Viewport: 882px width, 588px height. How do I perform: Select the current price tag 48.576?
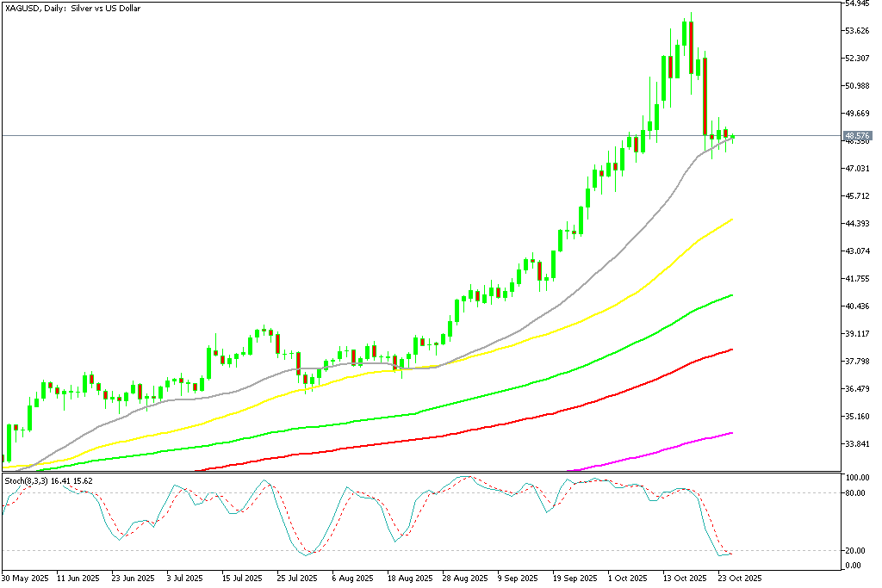tap(855, 135)
